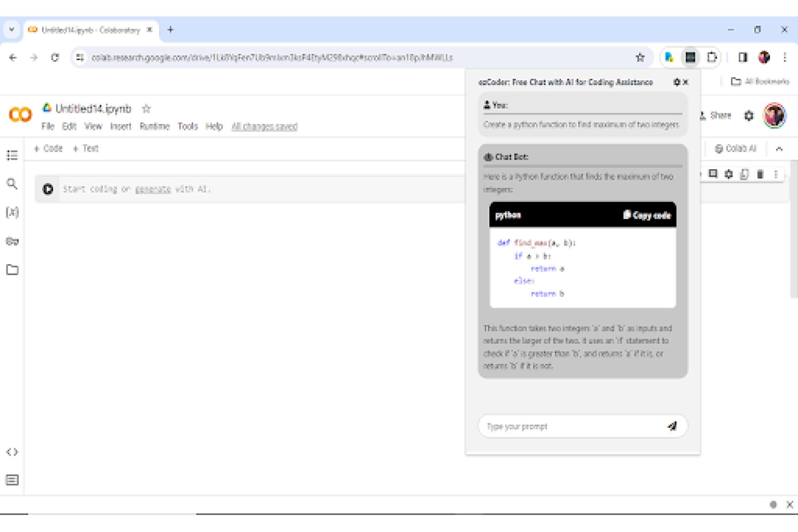798x532 pixels.
Task: Collapse the Colab header with chevron
Action: tap(779, 149)
